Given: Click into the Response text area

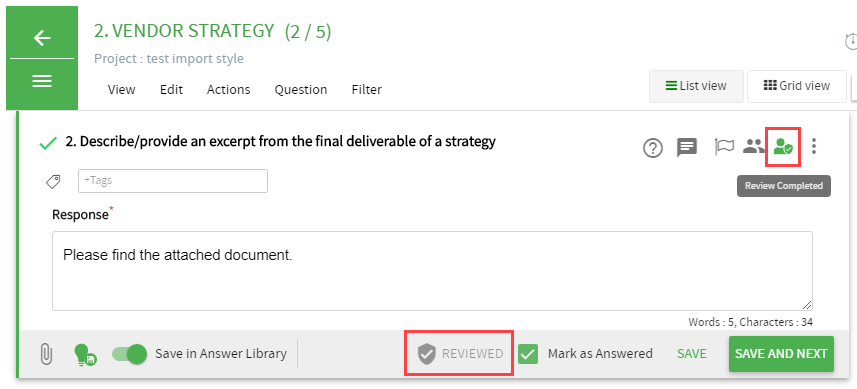Looking at the screenshot, I should 432,271.
